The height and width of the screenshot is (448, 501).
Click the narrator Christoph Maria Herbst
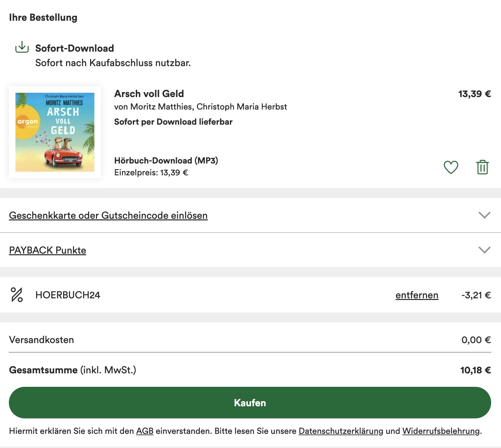(x=242, y=107)
